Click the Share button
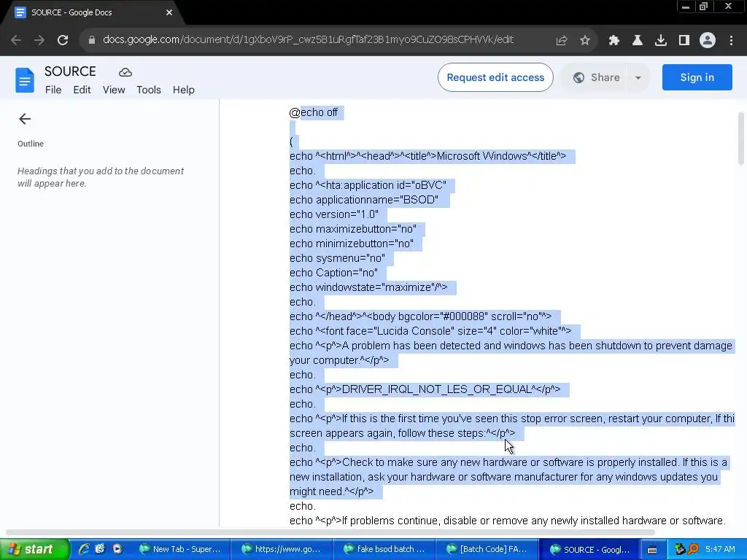747x560 pixels. (597, 77)
